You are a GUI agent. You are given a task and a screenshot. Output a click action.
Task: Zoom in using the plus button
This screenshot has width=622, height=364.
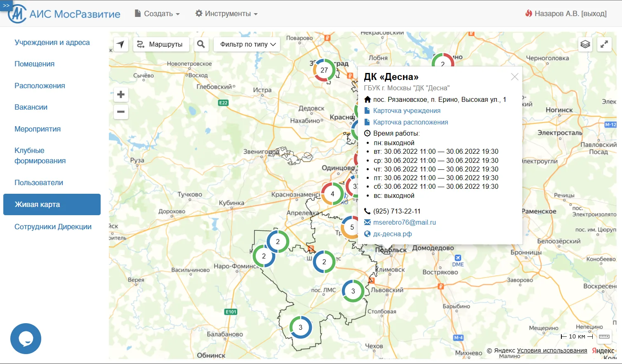click(x=121, y=94)
